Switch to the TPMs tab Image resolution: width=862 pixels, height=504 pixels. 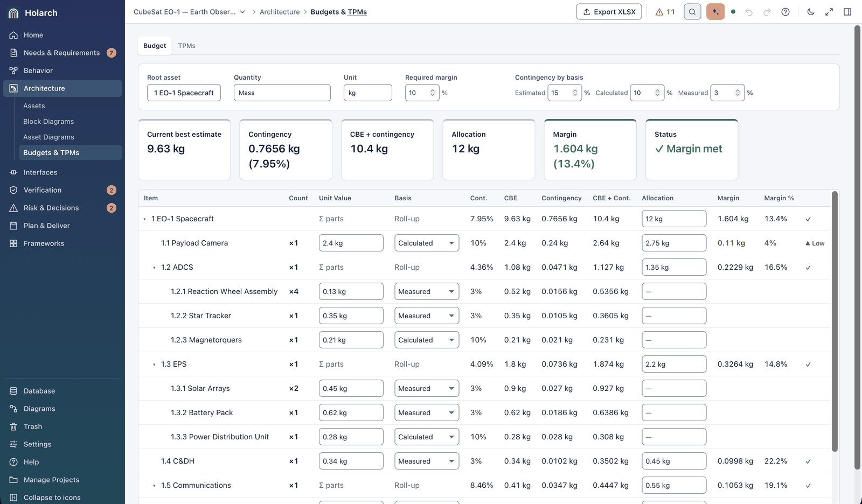187,46
